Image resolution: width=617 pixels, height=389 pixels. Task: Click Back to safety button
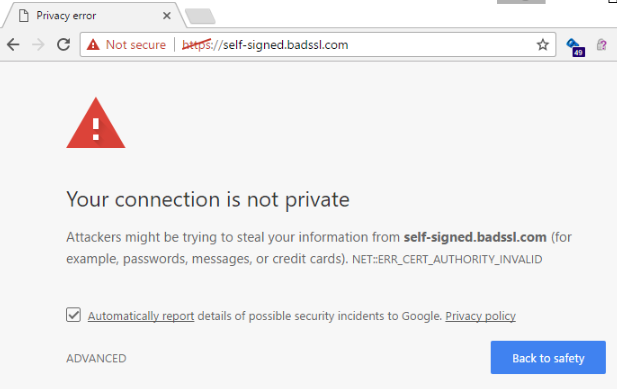coord(548,358)
